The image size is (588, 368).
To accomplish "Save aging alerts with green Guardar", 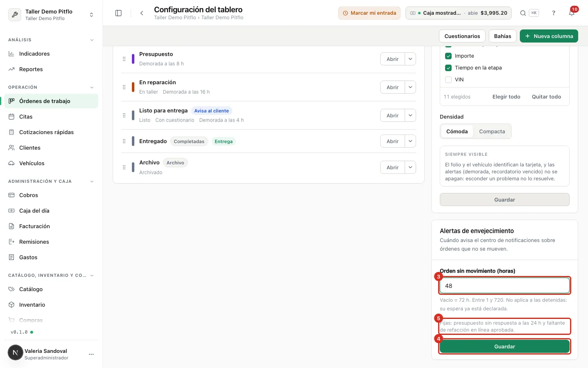I will point(505,346).
